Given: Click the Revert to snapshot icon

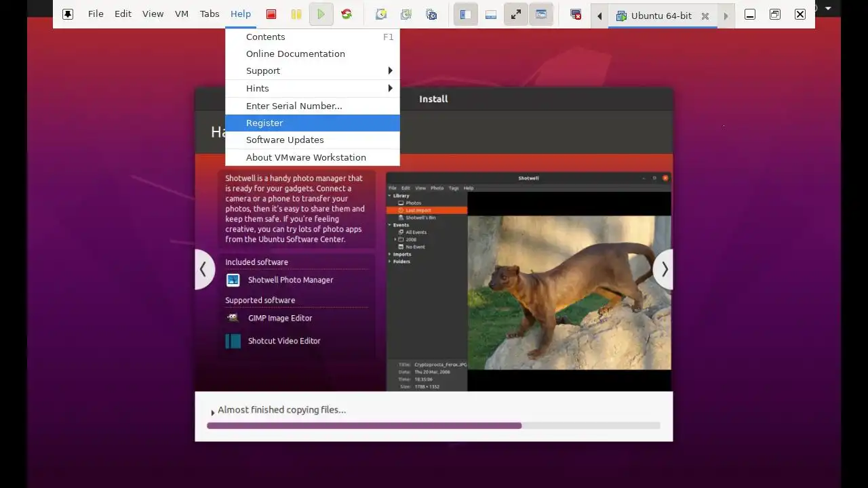Looking at the screenshot, I should click(406, 14).
